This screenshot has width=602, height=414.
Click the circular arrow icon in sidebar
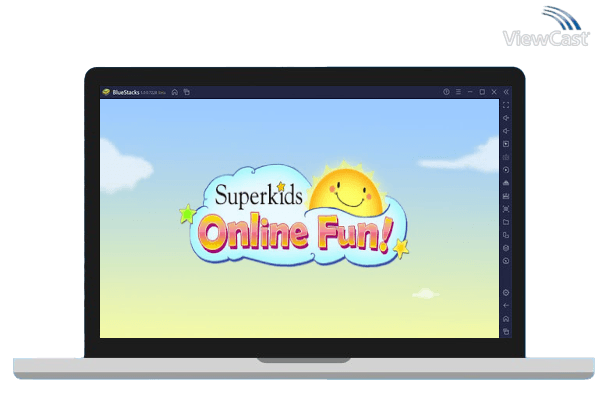tap(506, 261)
